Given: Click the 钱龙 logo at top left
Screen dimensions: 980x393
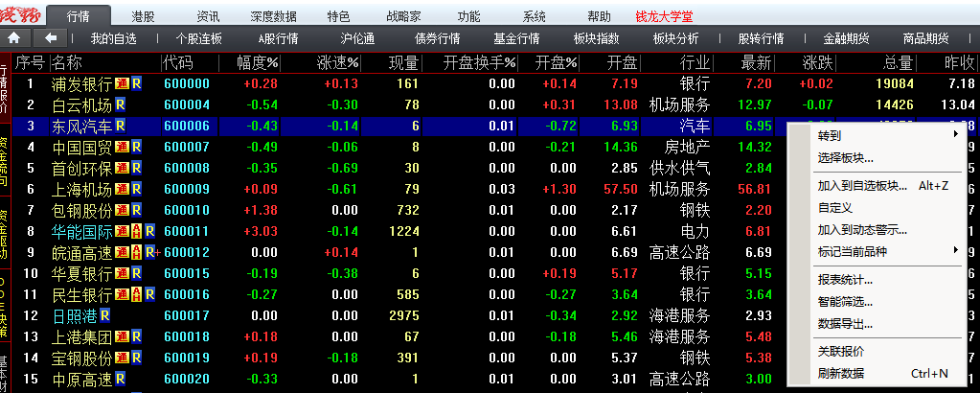Looking at the screenshot, I should pos(22,15).
